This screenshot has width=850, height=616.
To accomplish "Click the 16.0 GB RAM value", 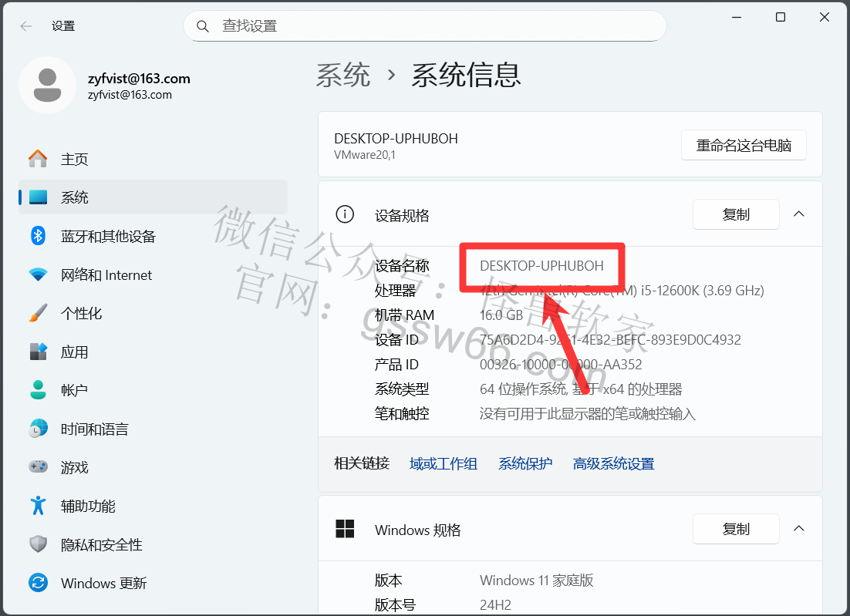I will [501, 315].
